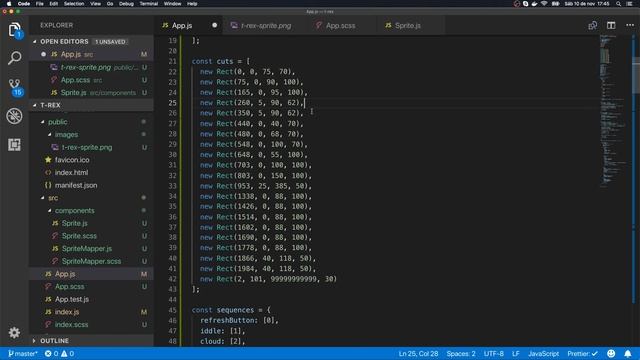This screenshot has width=640, height=360.
Task: Click the master branch indicator
Action: click(x=23, y=353)
